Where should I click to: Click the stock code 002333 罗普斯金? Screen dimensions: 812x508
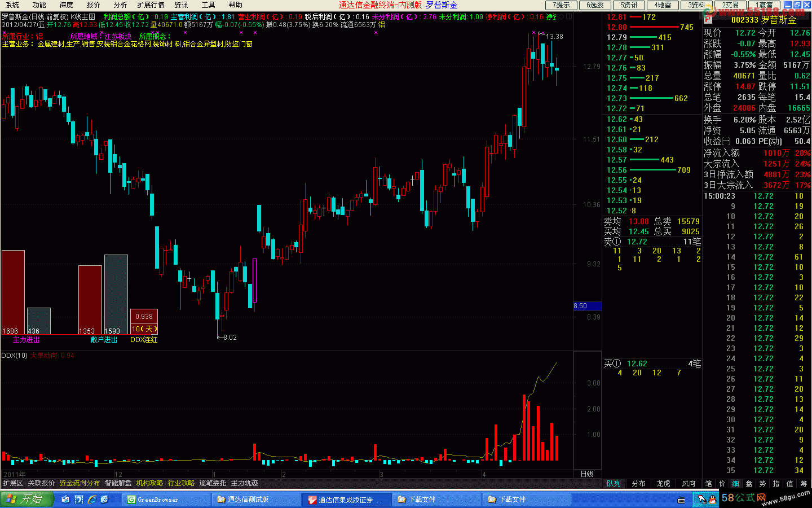(x=764, y=20)
